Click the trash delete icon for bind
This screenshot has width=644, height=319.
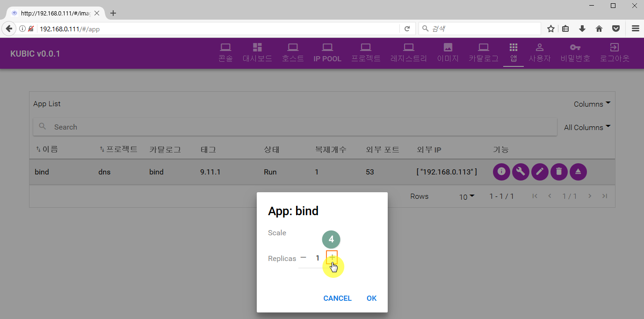pos(559,172)
